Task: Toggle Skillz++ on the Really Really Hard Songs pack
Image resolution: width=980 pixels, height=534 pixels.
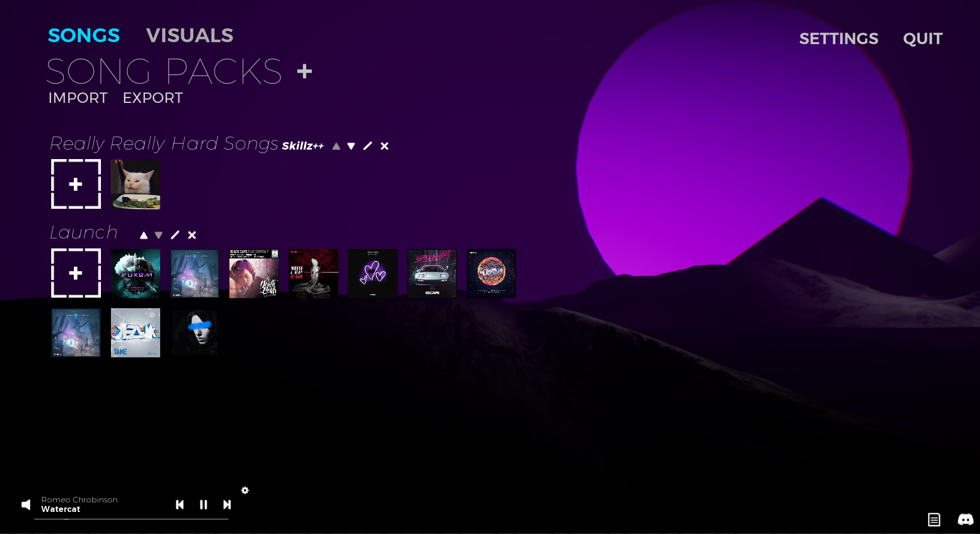Action: click(x=302, y=147)
